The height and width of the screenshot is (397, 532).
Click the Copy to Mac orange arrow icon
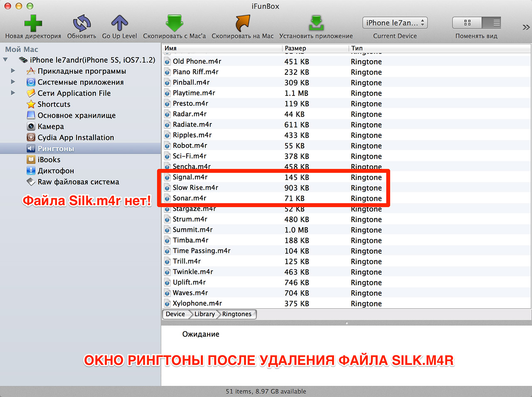tap(243, 23)
